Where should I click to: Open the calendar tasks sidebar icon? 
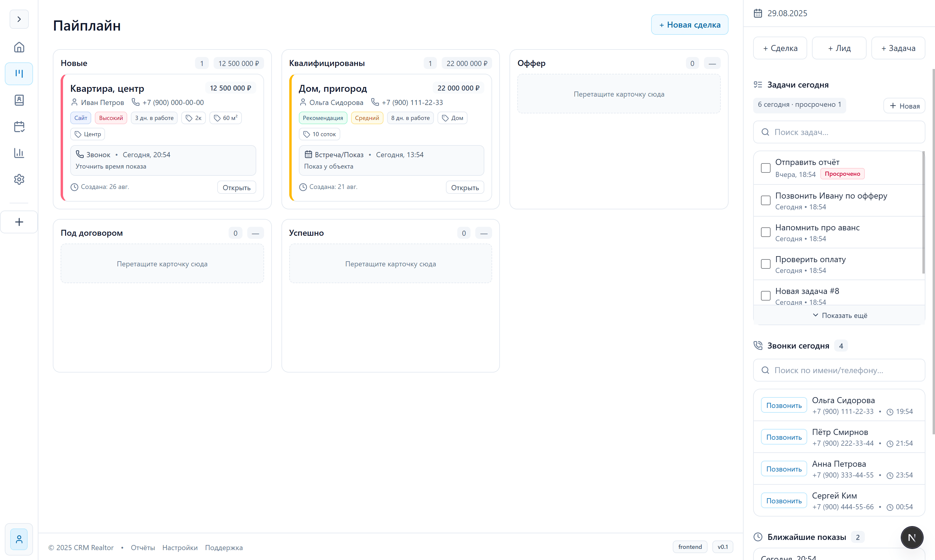tap(19, 126)
